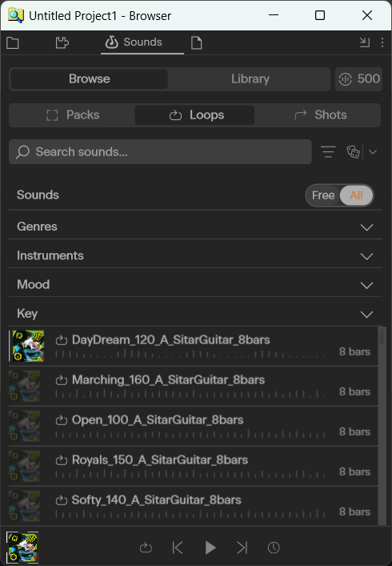Select the Browse tab
Viewport: 392px width, 566px height.
pyautogui.click(x=90, y=79)
